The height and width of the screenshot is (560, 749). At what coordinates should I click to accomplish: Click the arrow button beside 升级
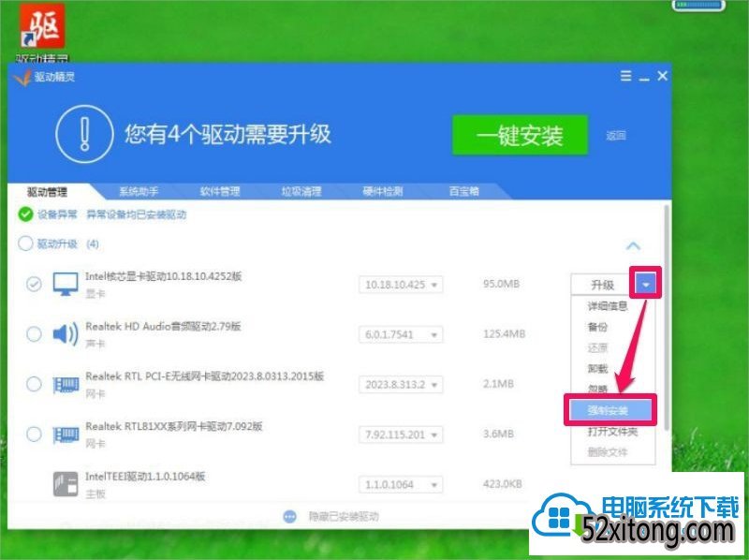[645, 285]
